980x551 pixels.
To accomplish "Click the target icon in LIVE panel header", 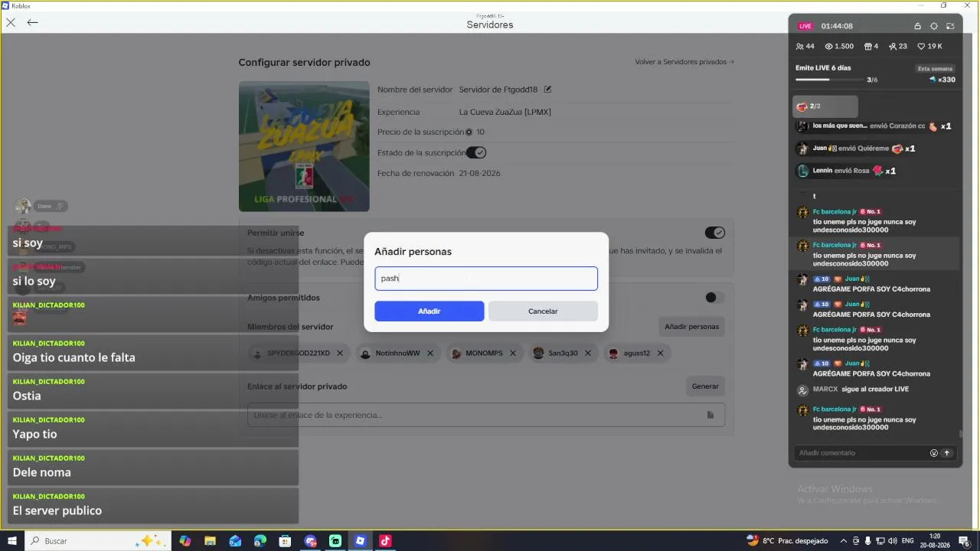I will (x=934, y=26).
